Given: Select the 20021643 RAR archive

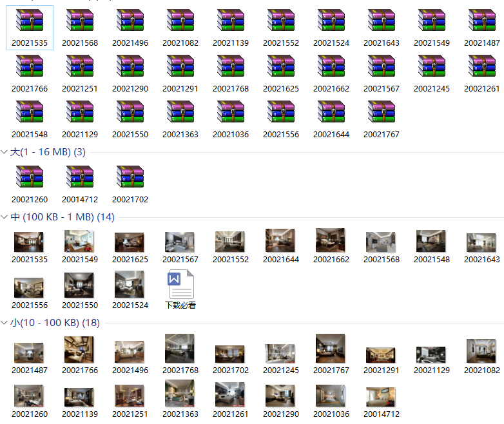Looking at the screenshot, I should 382,20.
